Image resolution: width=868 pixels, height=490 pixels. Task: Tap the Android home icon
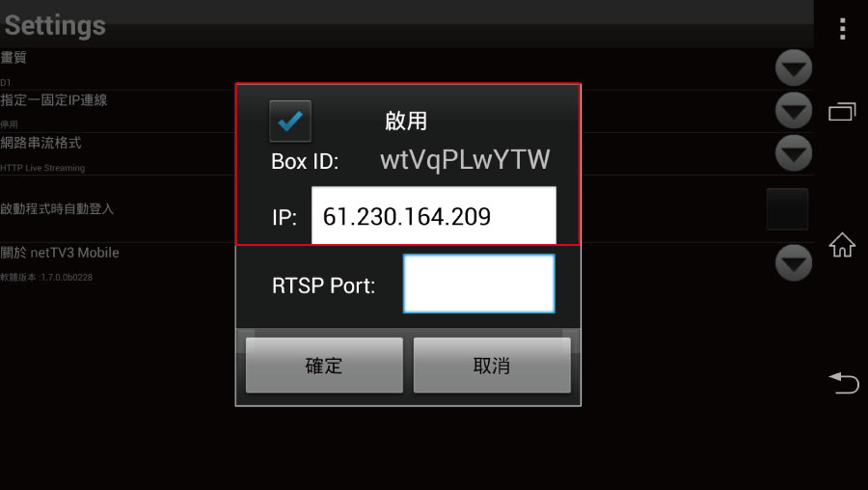click(x=842, y=245)
